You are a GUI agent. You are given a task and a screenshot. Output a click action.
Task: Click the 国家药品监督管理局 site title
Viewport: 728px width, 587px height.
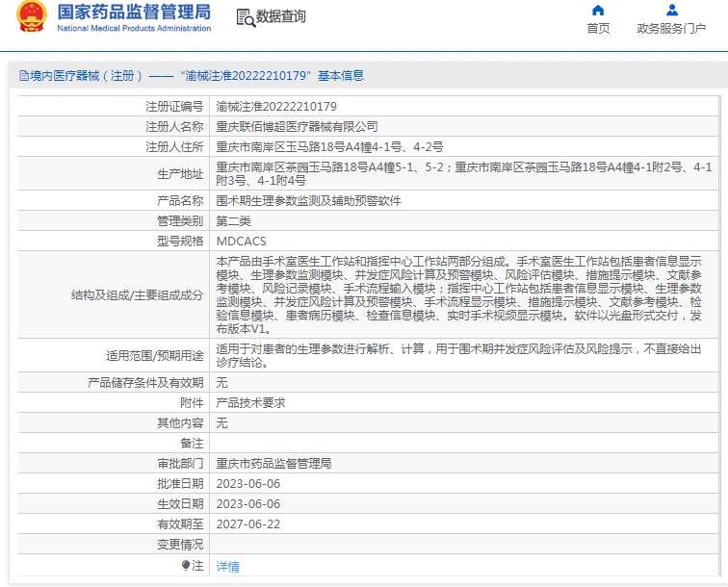134,13
